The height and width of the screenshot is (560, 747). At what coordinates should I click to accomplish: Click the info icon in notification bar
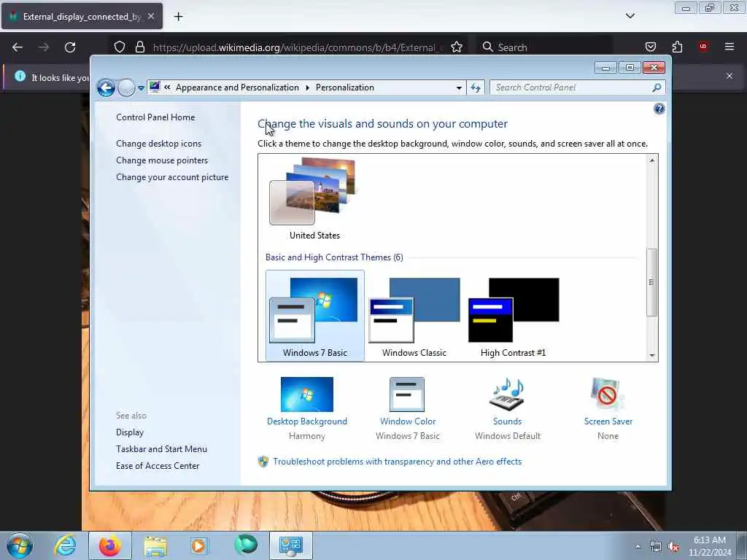(20, 76)
